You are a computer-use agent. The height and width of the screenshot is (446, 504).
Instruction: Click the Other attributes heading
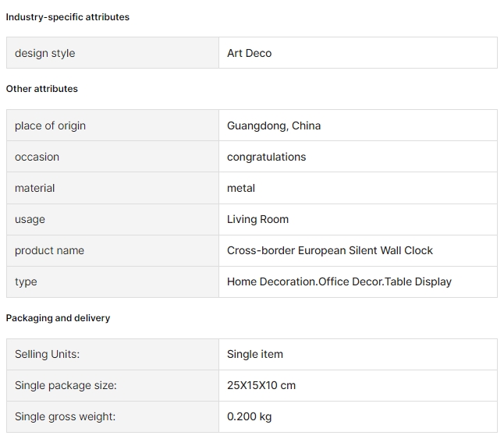pos(42,89)
